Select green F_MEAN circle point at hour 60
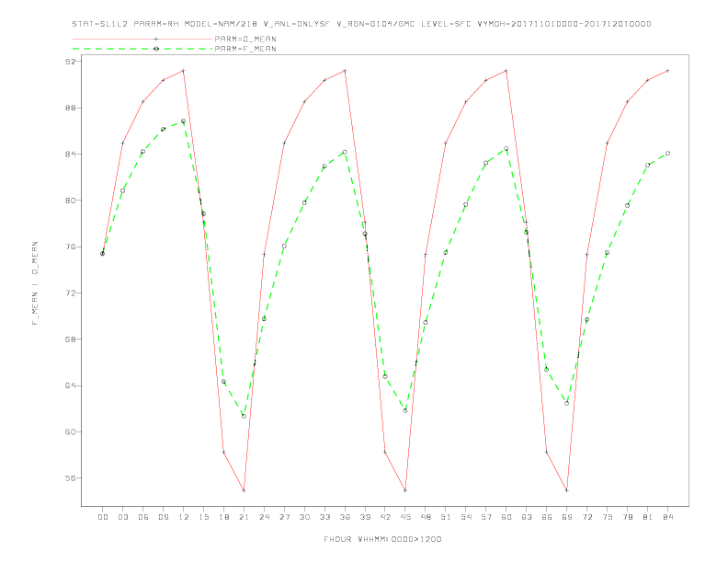Viewport: 728px width, 563px height. (506, 149)
